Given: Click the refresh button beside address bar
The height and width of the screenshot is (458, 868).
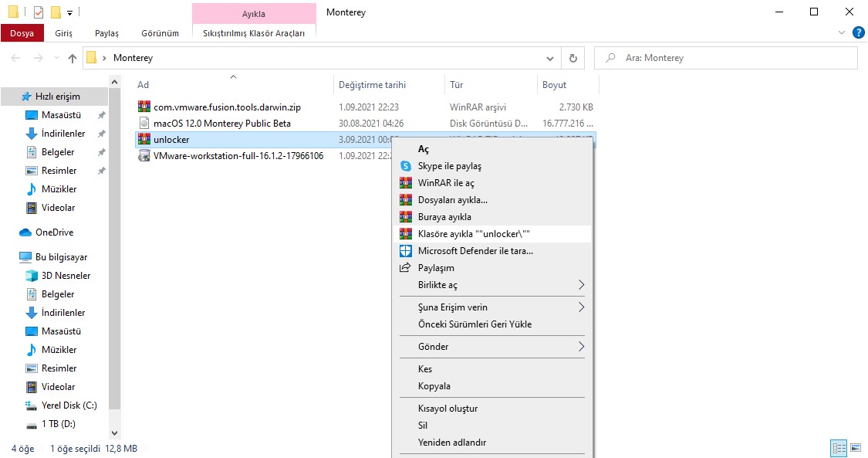Looking at the screenshot, I should pos(573,58).
